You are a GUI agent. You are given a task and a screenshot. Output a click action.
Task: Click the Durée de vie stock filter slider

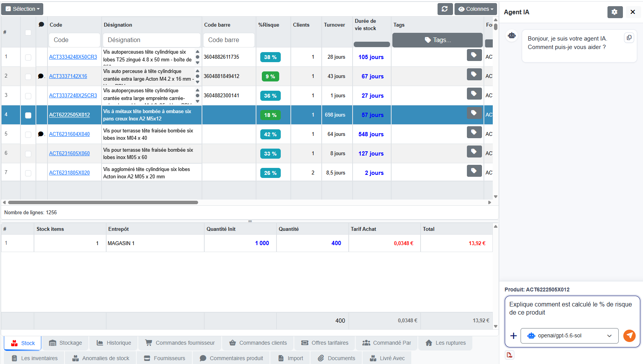pyautogui.click(x=372, y=44)
